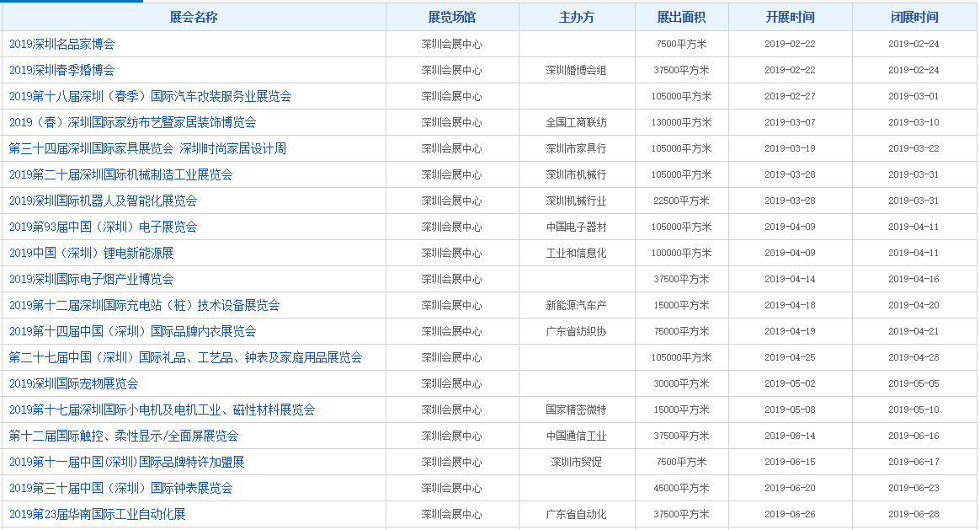
Task: Select closing date 2019-03-10
Action: point(913,123)
